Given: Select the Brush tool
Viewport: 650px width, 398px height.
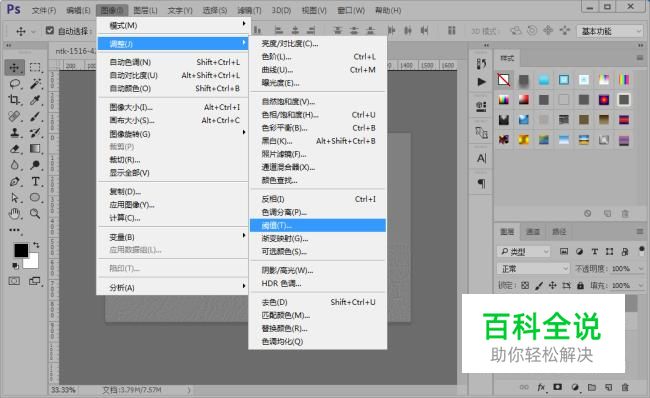Looking at the screenshot, I should (x=35, y=116).
